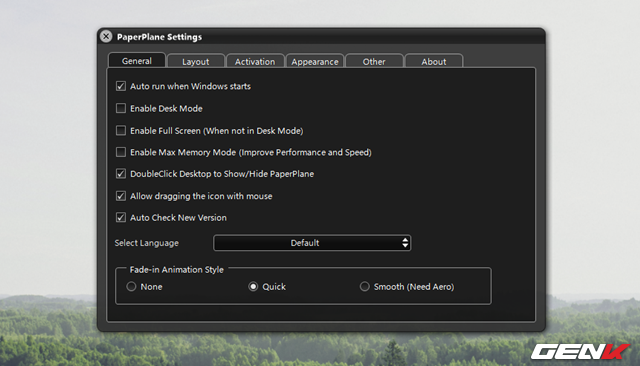Choose Smooth (Need Aero) animation style
The height and width of the screenshot is (366, 640).
(364, 286)
